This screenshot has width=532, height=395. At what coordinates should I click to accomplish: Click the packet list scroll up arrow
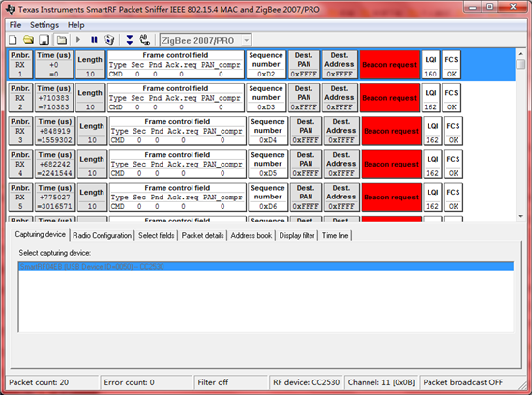pyautogui.click(x=520, y=54)
